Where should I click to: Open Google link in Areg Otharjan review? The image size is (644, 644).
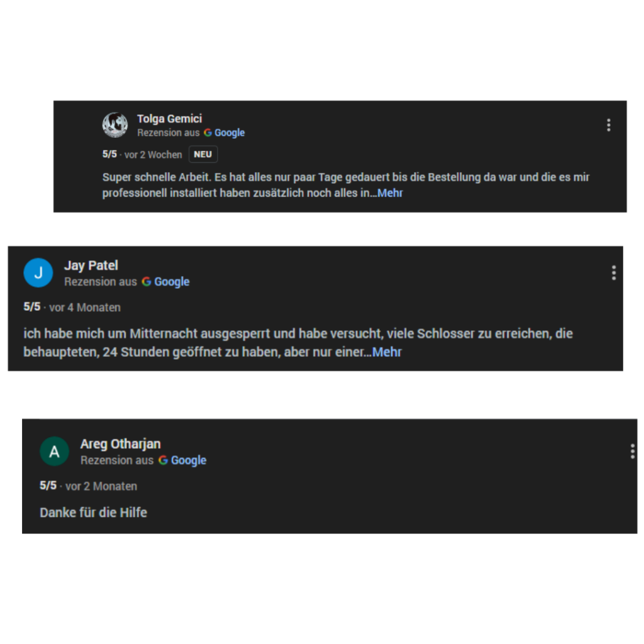pyautogui.click(x=189, y=460)
